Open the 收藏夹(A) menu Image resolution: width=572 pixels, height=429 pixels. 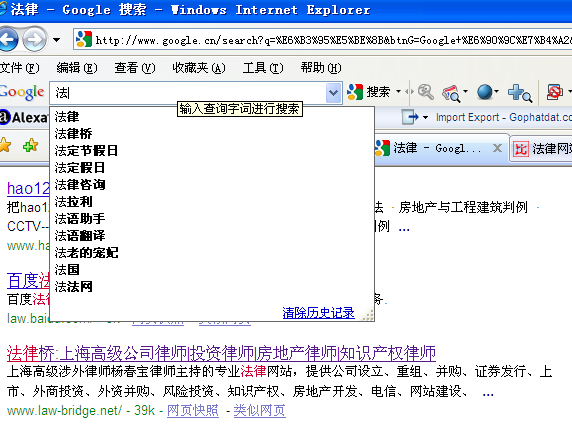coord(198,68)
